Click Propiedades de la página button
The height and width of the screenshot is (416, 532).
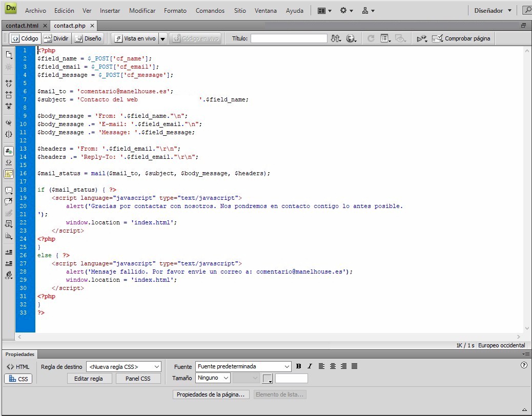coord(211,394)
